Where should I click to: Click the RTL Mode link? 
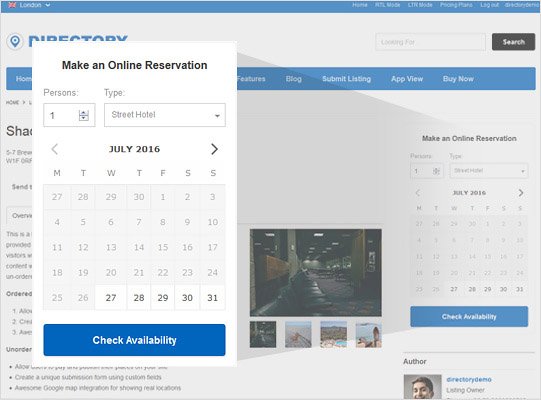tap(387, 5)
